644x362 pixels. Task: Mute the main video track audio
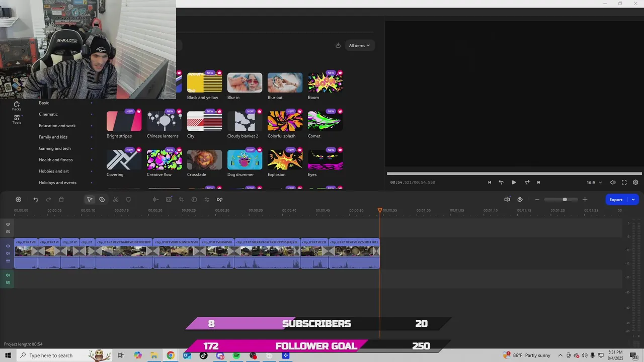pyautogui.click(x=8, y=253)
